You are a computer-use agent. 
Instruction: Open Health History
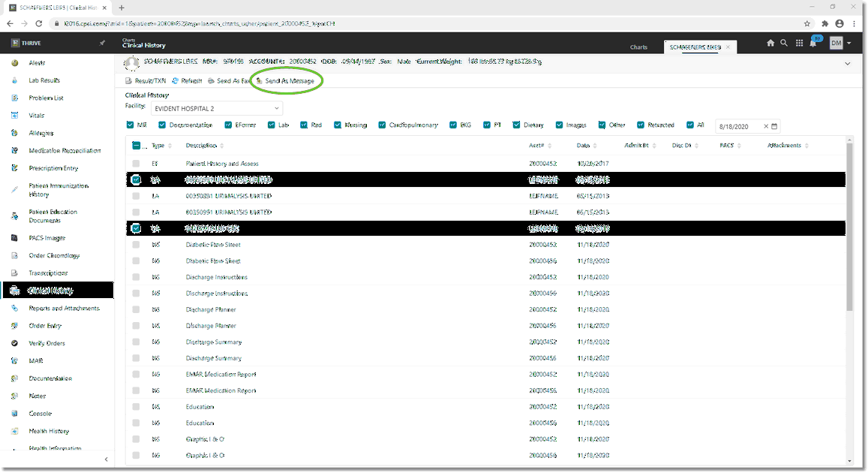coord(49,432)
